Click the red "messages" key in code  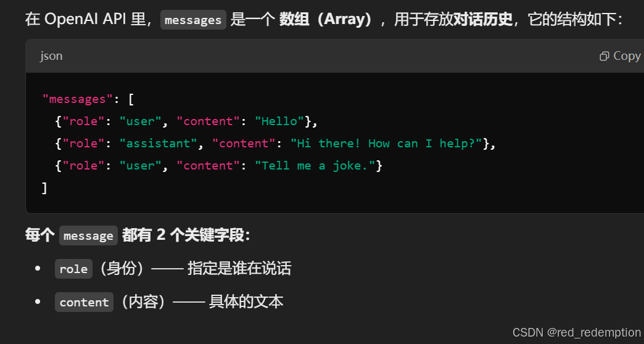pyautogui.click(x=74, y=99)
